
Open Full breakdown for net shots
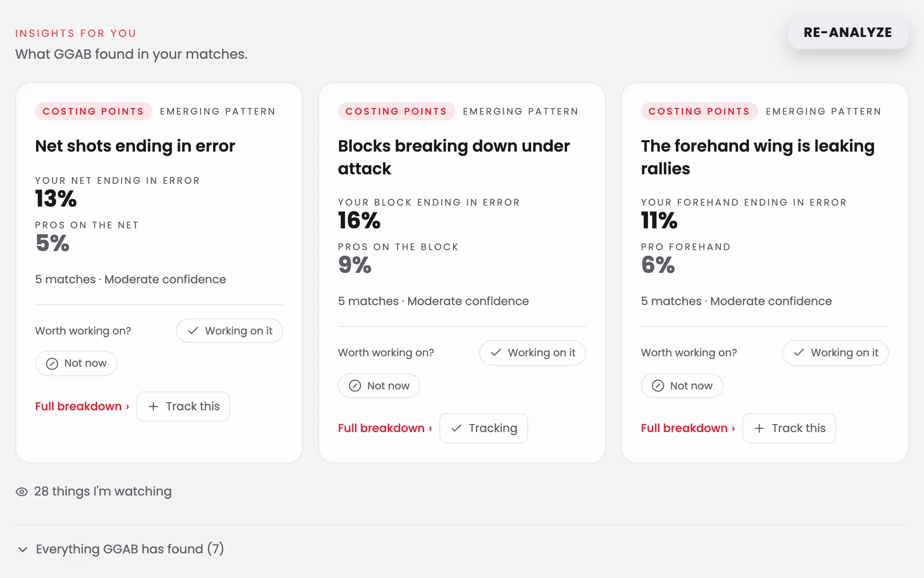pos(82,406)
